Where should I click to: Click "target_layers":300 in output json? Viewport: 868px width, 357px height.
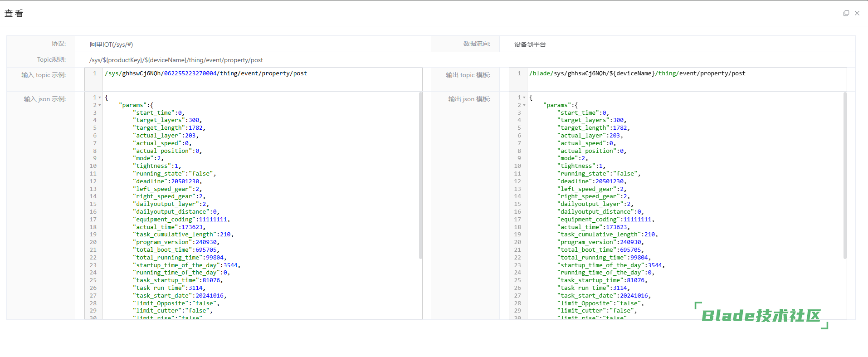[590, 120]
